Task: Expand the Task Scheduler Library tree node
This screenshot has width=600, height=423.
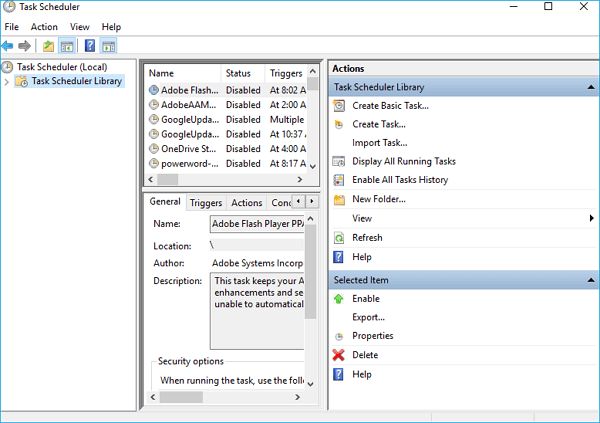Action: [x=7, y=82]
